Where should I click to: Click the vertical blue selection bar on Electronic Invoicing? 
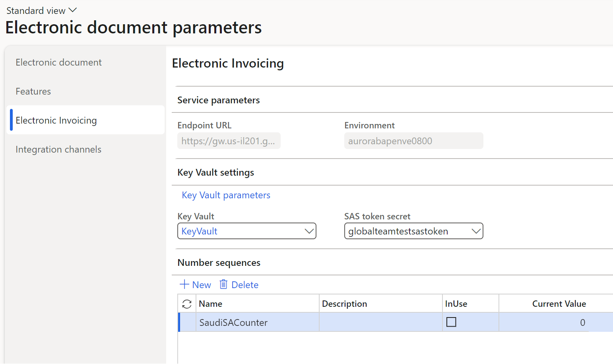tap(10, 120)
